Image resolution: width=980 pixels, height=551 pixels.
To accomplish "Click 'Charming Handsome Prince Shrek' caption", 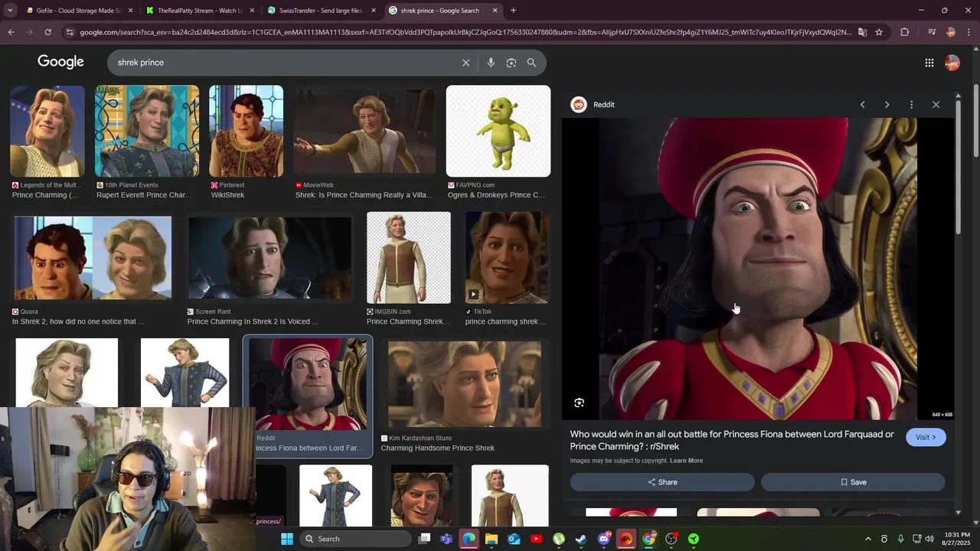I will click(x=437, y=448).
